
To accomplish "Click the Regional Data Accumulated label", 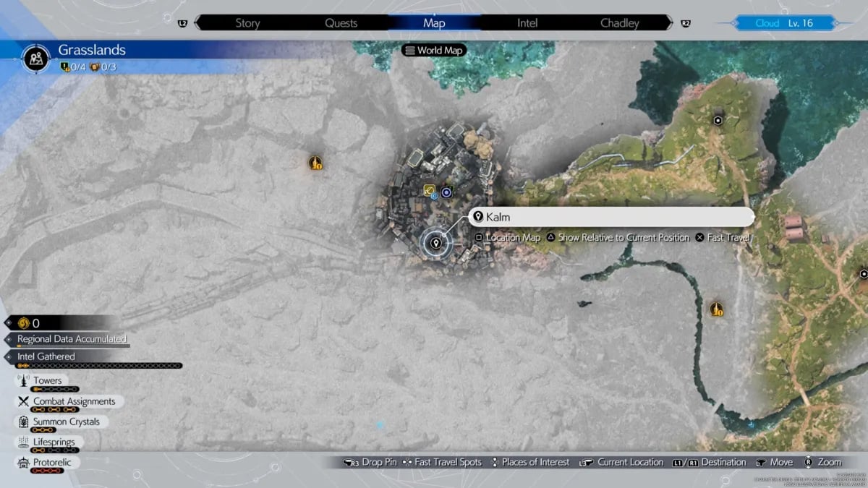I will (72, 338).
